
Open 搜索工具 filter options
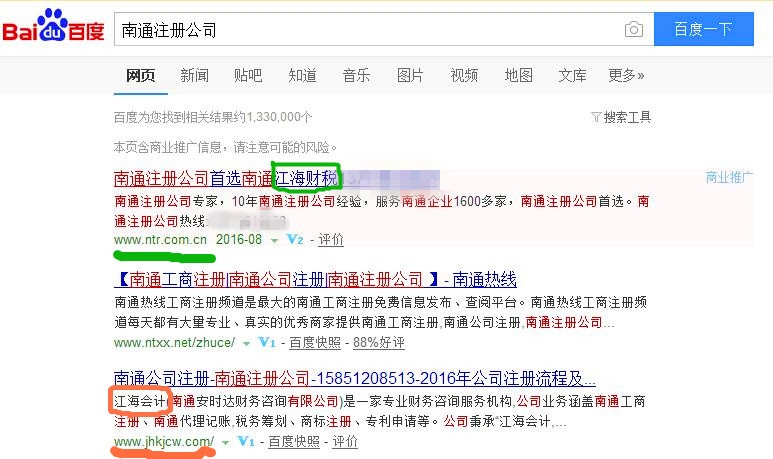pyautogui.click(x=621, y=117)
